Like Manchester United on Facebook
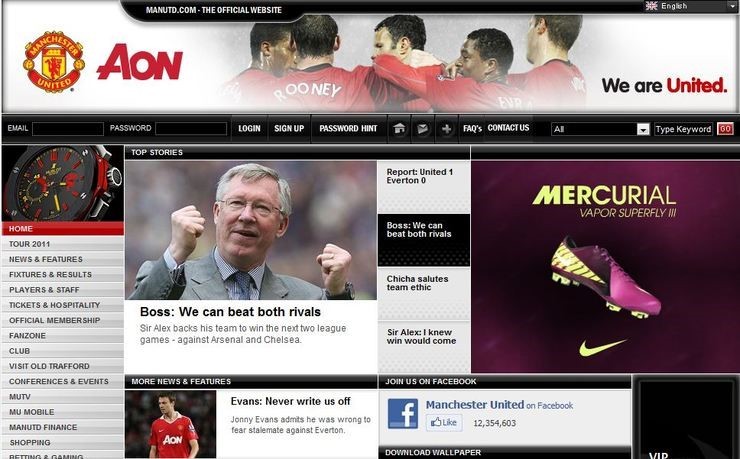This screenshot has width=740, height=459. [x=444, y=422]
